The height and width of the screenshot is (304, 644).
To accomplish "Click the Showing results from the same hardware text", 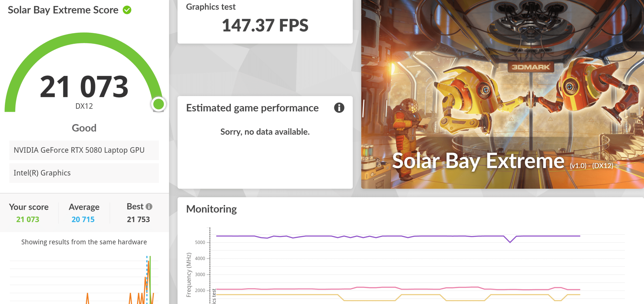I will click(84, 242).
